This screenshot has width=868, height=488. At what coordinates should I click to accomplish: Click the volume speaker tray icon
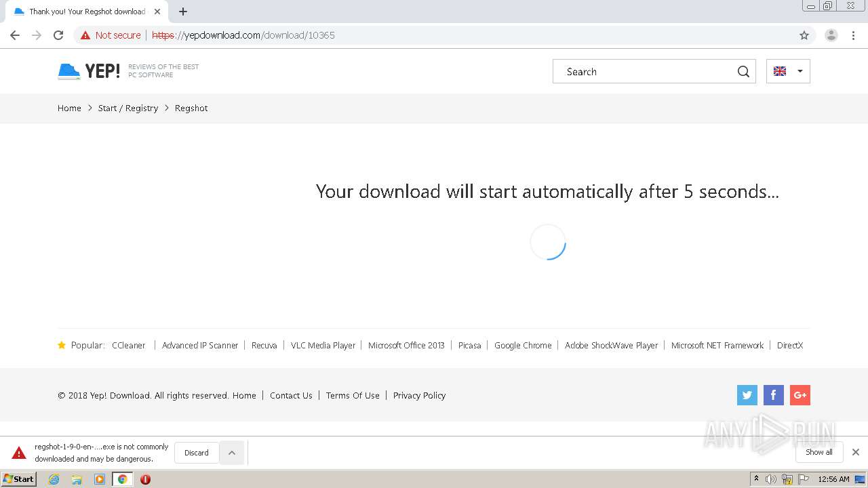[x=771, y=479]
